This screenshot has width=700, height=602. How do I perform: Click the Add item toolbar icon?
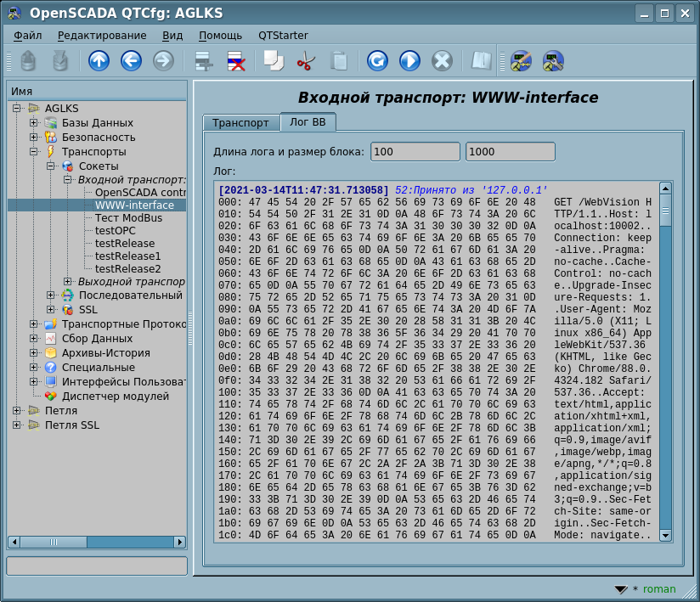(204, 60)
